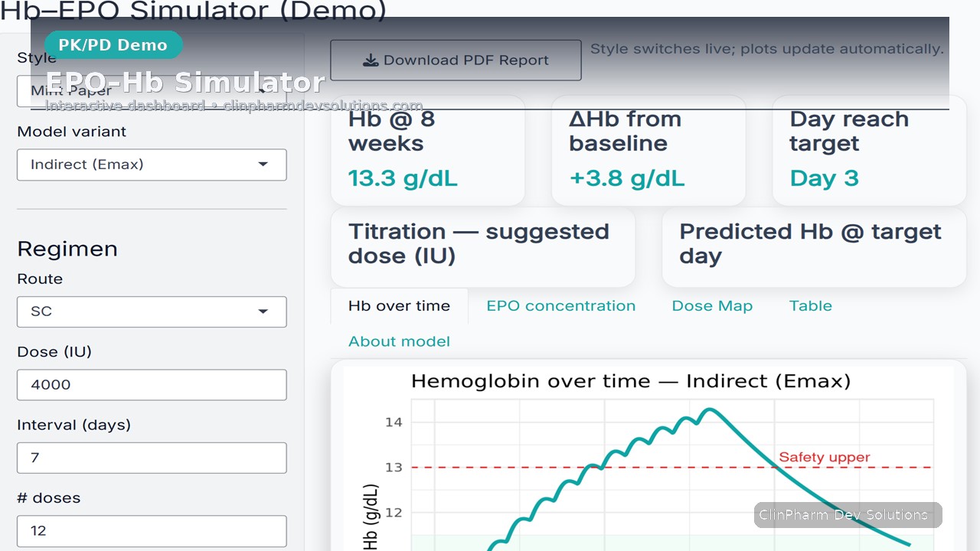This screenshot has width=980, height=551.
Task: Click the Route dropdown caret arrow
Action: 263,311
